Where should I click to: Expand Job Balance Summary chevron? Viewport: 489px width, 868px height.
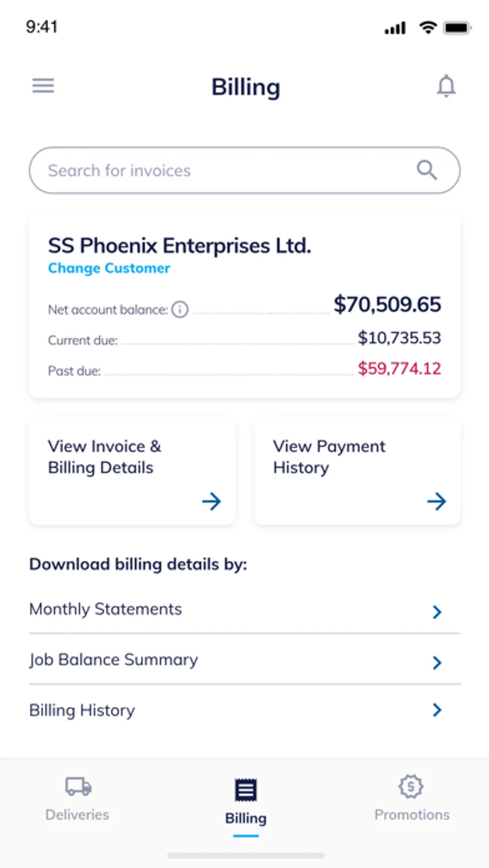point(437,662)
